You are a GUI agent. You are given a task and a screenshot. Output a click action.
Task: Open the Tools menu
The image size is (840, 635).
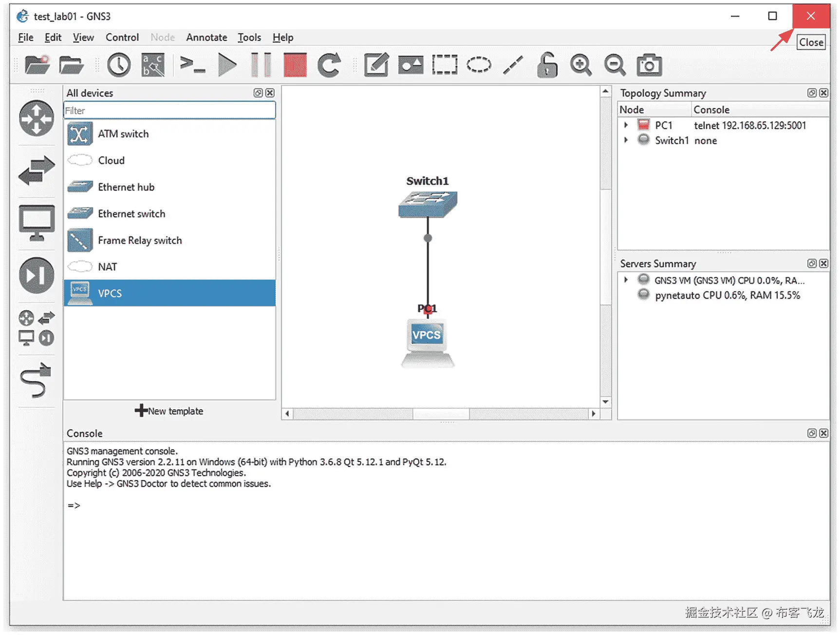(x=249, y=38)
